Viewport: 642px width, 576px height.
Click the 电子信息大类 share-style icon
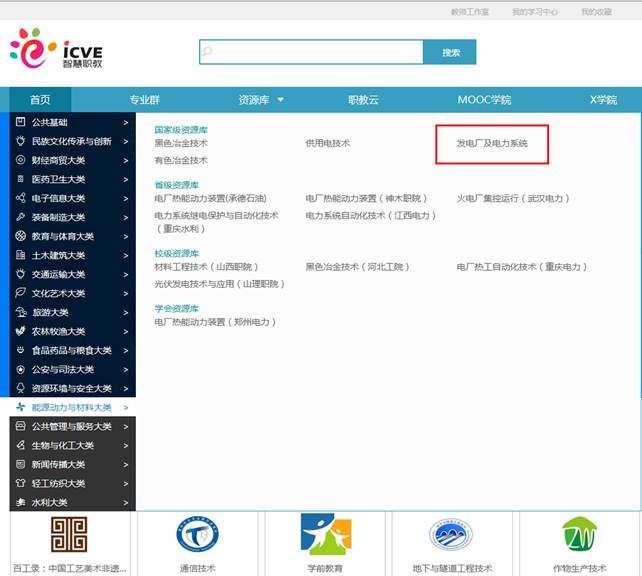click(20, 198)
